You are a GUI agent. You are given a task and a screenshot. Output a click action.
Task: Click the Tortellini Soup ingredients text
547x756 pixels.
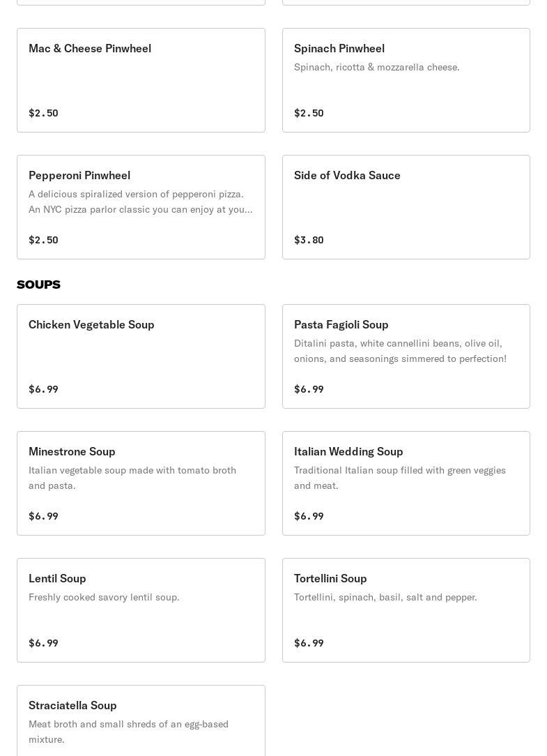(x=385, y=597)
